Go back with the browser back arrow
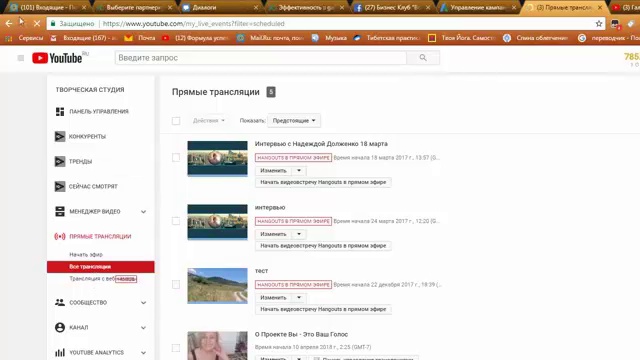640x360 pixels. (x=9, y=24)
